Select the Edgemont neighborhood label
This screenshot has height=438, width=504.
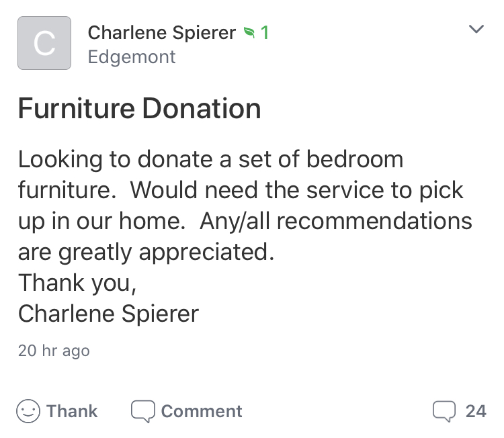[x=132, y=57]
